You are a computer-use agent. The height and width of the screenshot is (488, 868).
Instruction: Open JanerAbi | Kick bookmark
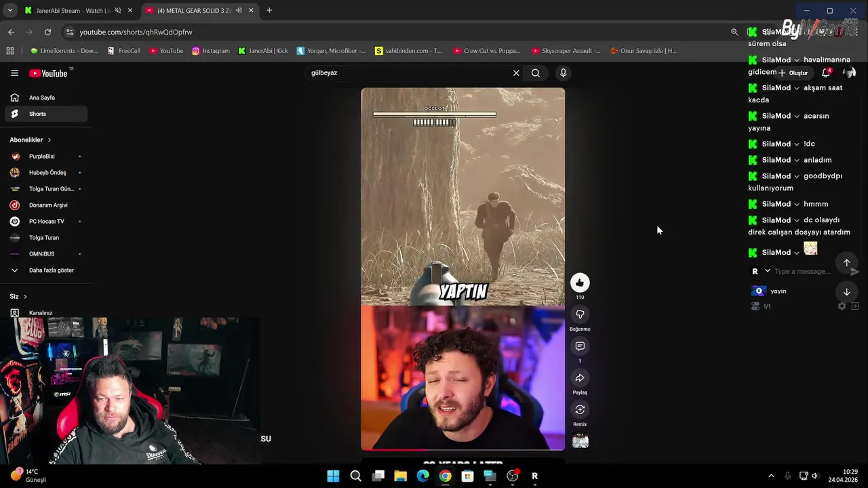click(x=263, y=51)
